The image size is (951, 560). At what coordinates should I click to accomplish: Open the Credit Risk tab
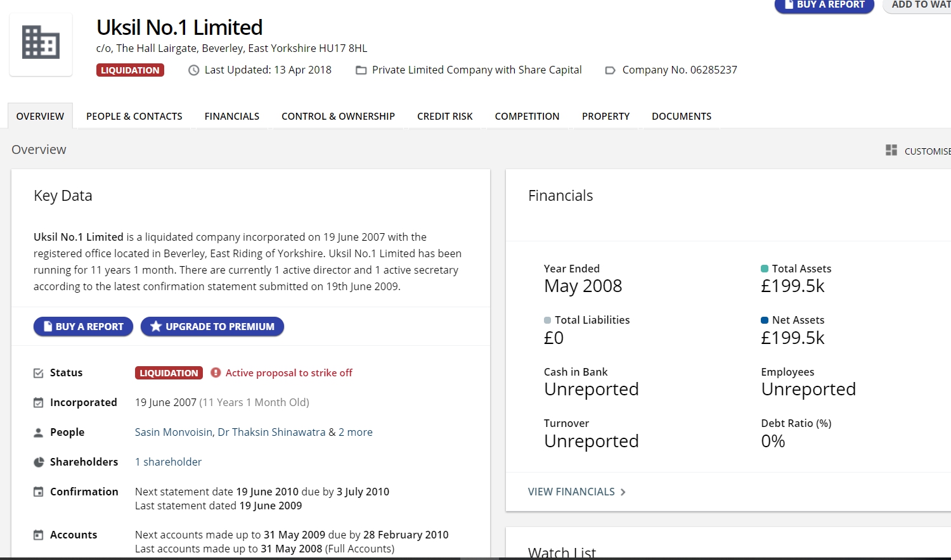coord(444,117)
